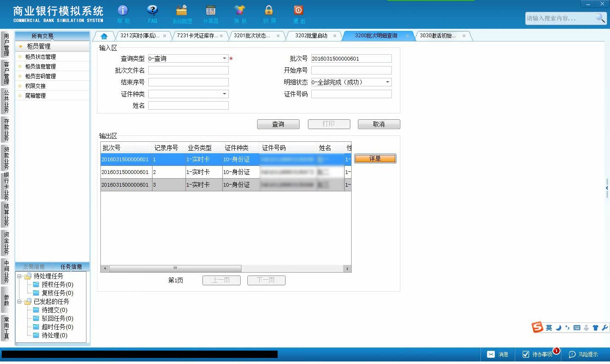Click the 详单 detail button
This screenshot has height=364, width=610.
point(375,158)
